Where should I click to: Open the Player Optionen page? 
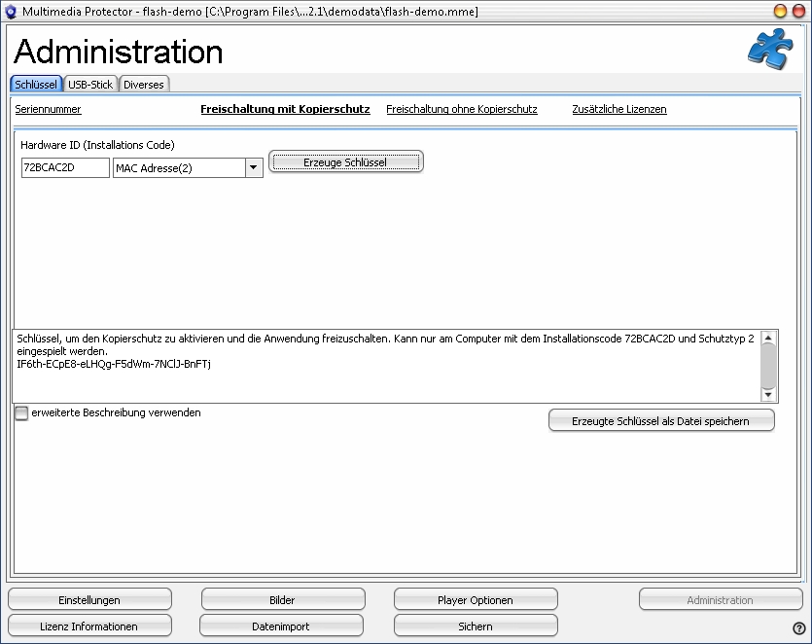coord(475,600)
